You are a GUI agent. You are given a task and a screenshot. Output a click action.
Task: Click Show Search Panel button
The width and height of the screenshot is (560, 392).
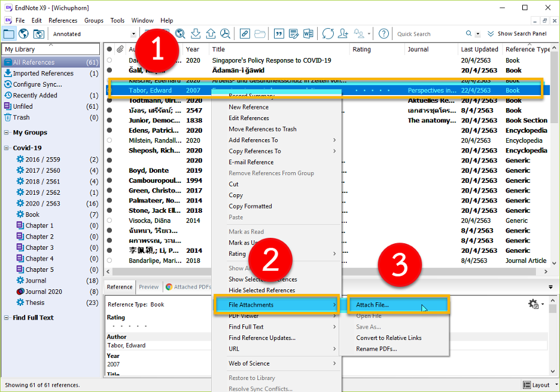(x=517, y=34)
